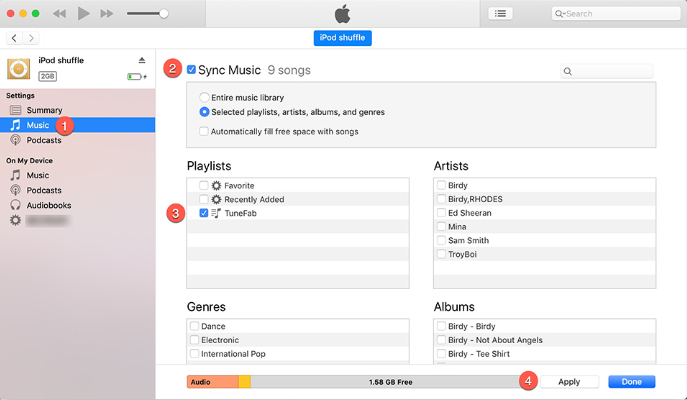Adjust the volume slider knob
The image size is (687, 400).
[x=163, y=14]
